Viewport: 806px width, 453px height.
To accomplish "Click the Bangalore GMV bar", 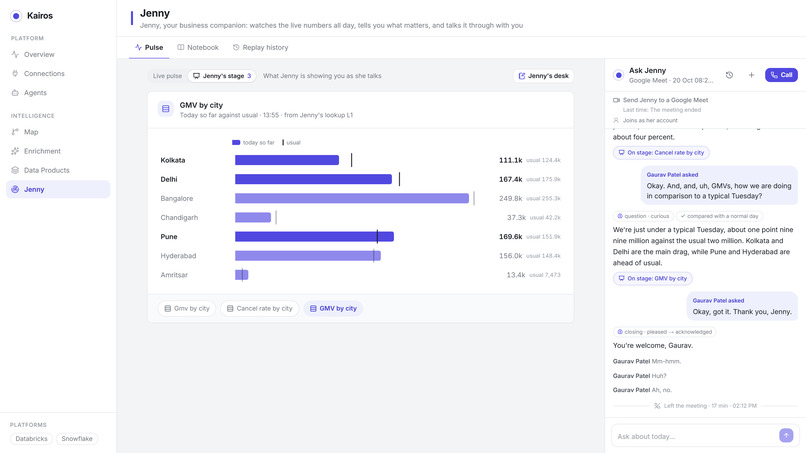I will [352, 198].
